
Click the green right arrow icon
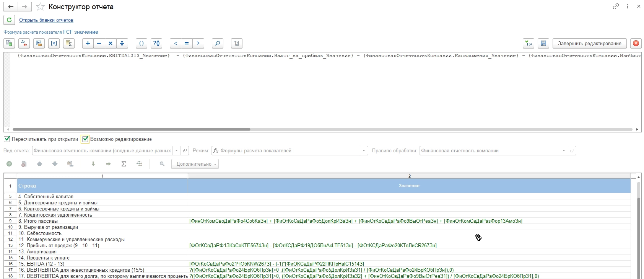(x=108, y=164)
